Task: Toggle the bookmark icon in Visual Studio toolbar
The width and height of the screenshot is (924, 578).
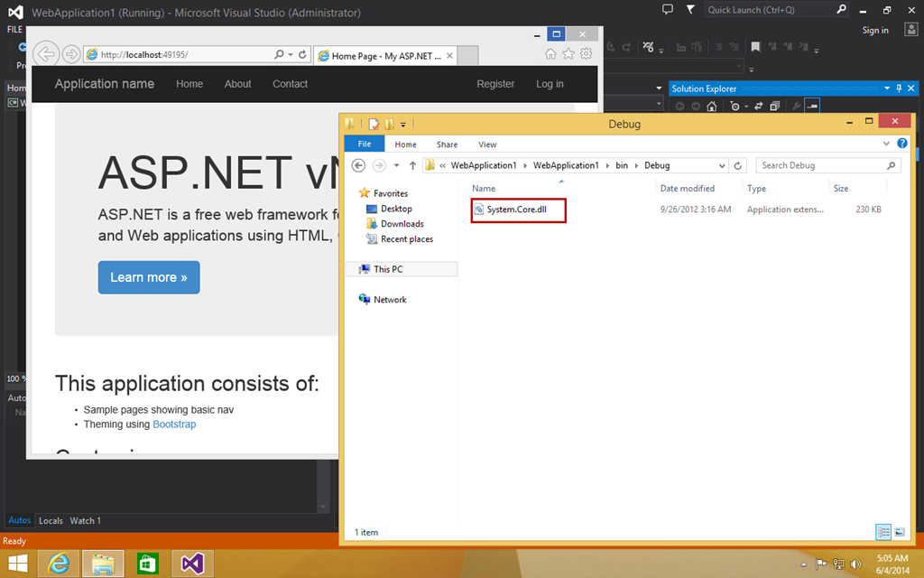Action: click(x=755, y=47)
